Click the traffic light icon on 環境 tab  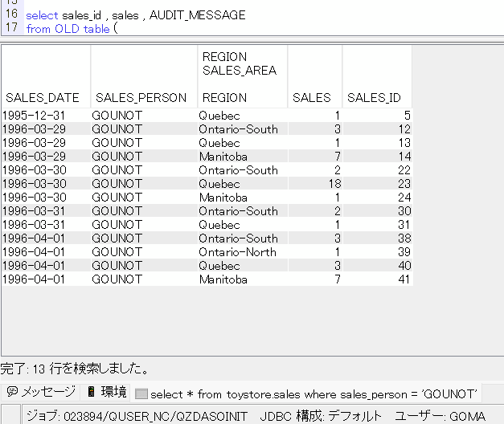click(92, 392)
